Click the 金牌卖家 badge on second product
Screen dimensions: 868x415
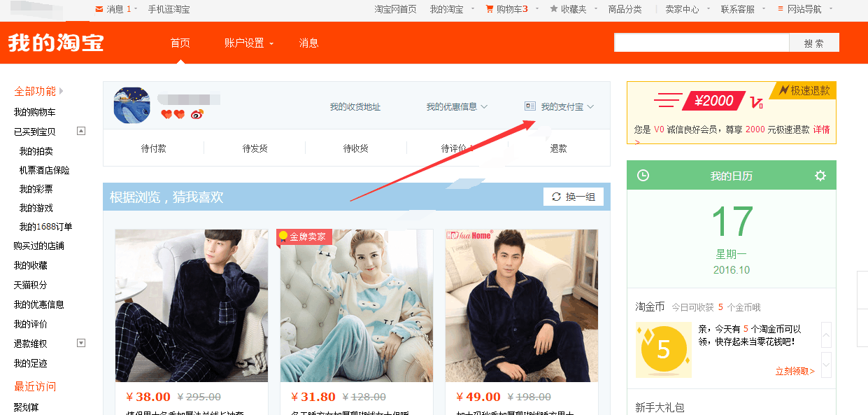[x=304, y=237]
